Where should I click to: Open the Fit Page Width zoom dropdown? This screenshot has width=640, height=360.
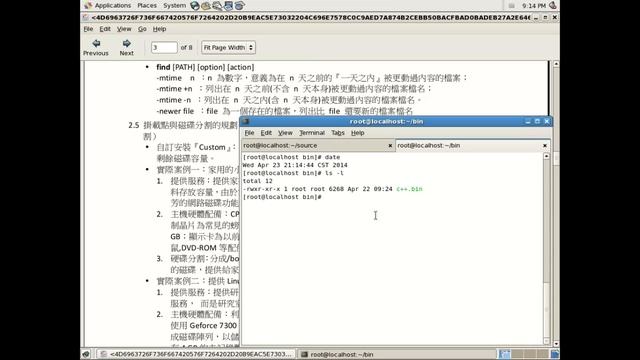coord(228,47)
